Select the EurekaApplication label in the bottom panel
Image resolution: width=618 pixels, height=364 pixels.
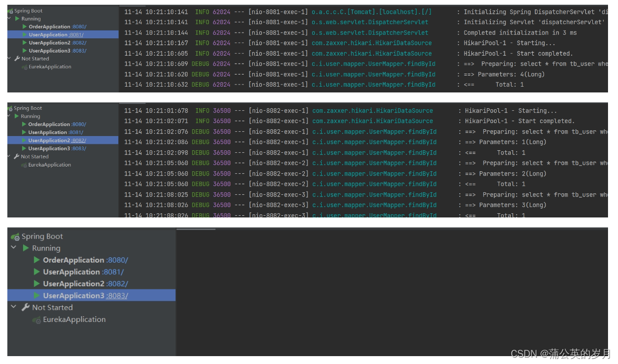point(75,319)
